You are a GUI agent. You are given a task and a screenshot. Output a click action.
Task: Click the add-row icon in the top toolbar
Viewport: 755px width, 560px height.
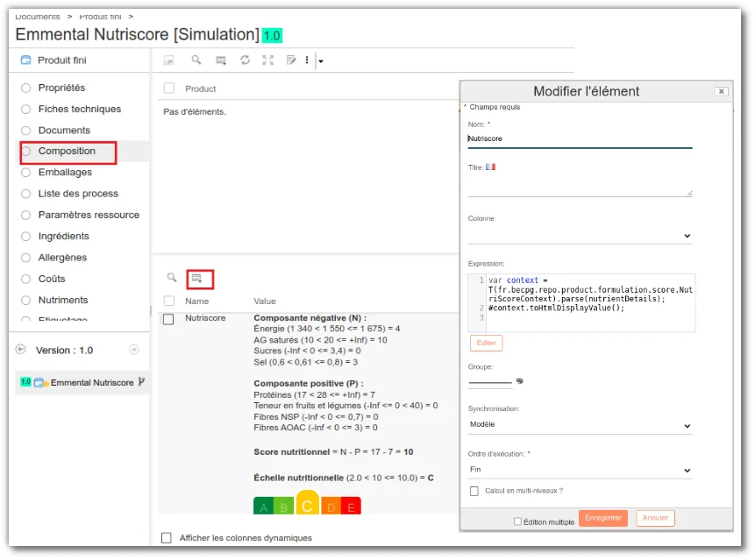coord(221,60)
